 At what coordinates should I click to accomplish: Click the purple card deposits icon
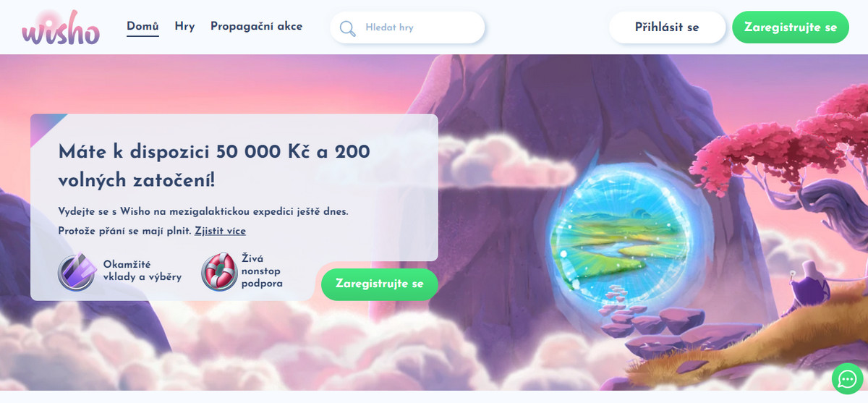click(77, 271)
